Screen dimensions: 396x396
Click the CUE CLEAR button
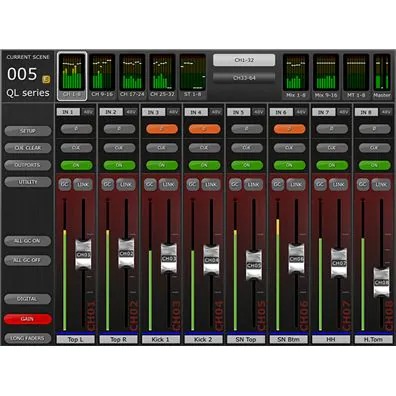[x=28, y=148]
